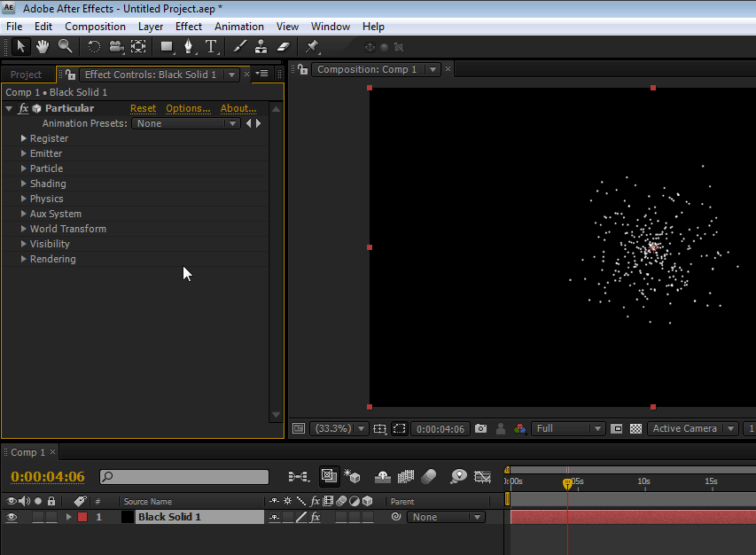Select the Horizontal Type tool
This screenshot has width=756, height=555.
click(211, 47)
